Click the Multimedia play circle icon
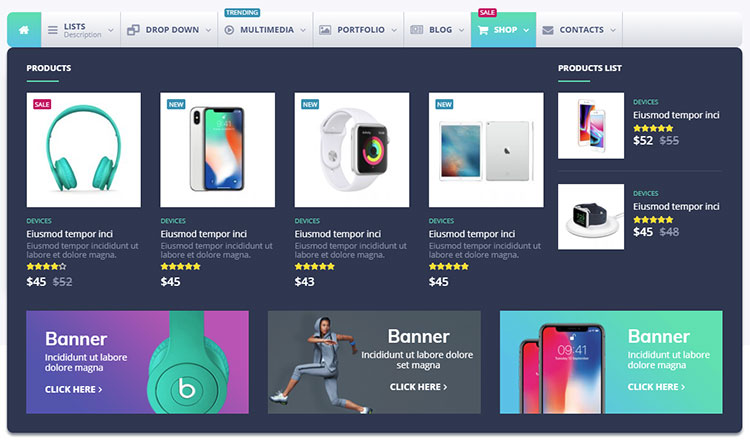The image size is (750, 445). pyautogui.click(x=229, y=30)
